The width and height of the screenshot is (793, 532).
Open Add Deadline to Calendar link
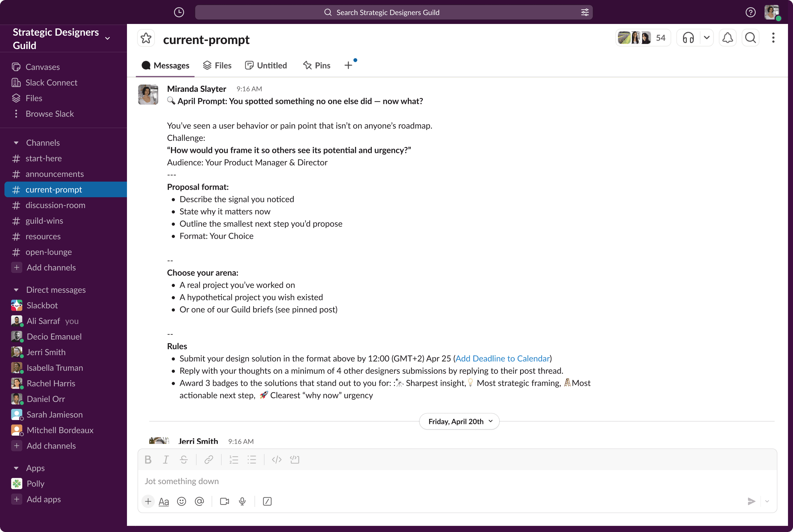pos(502,358)
